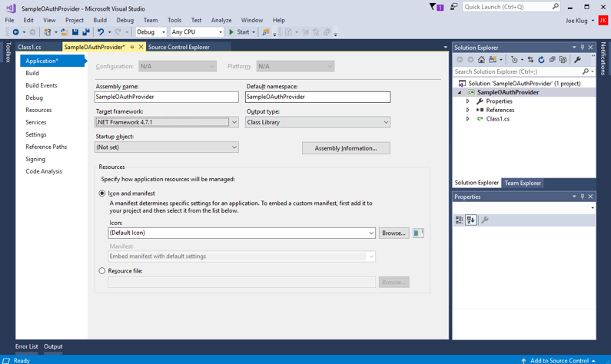
Task: Click Pending Changes Filter clock icon
Action: [514, 60]
